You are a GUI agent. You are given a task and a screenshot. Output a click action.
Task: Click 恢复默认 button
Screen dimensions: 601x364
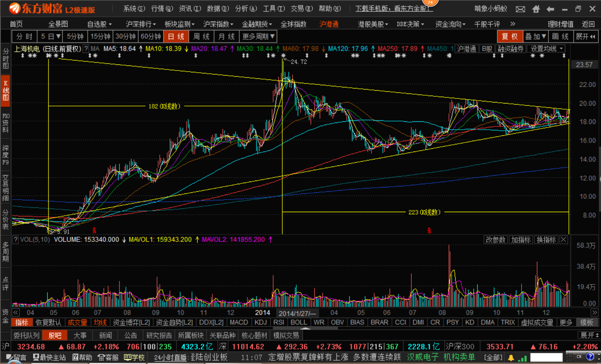click(x=48, y=322)
